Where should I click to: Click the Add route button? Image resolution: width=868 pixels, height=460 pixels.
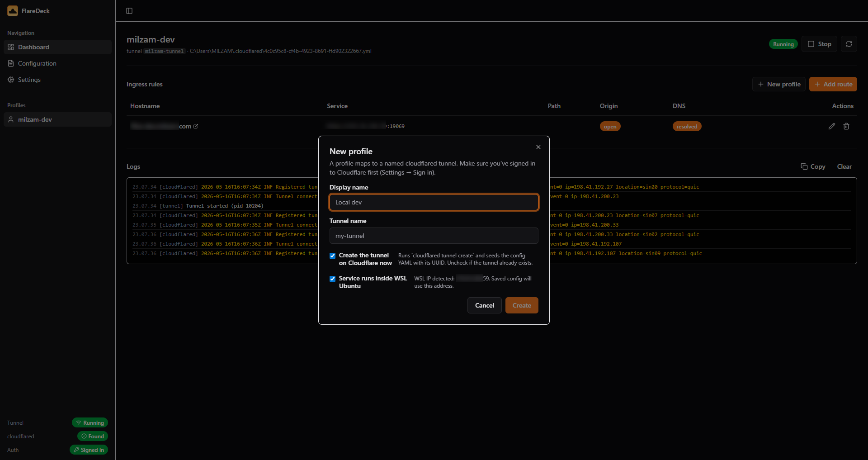(833, 84)
